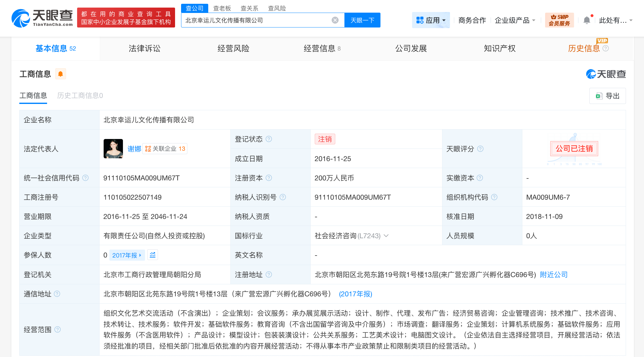
Task: Expand the 应用 dropdown
Action: point(431,20)
